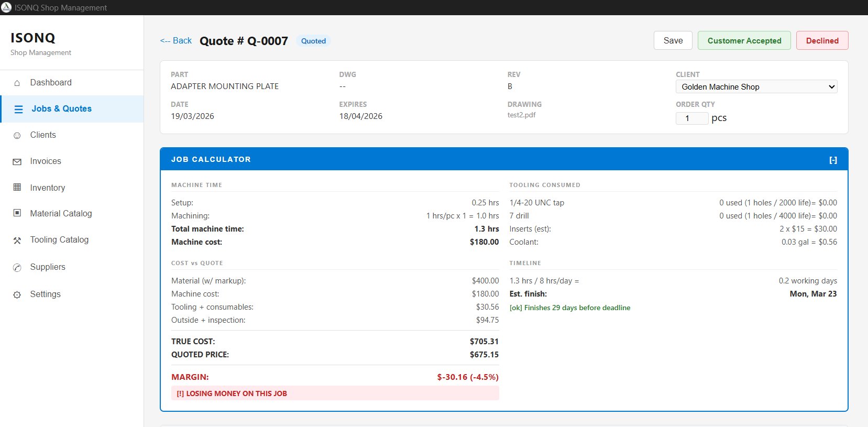The image size is (868, 427).
Task: Mark quote as Customer Accepted
Action: tap(744, 40)
